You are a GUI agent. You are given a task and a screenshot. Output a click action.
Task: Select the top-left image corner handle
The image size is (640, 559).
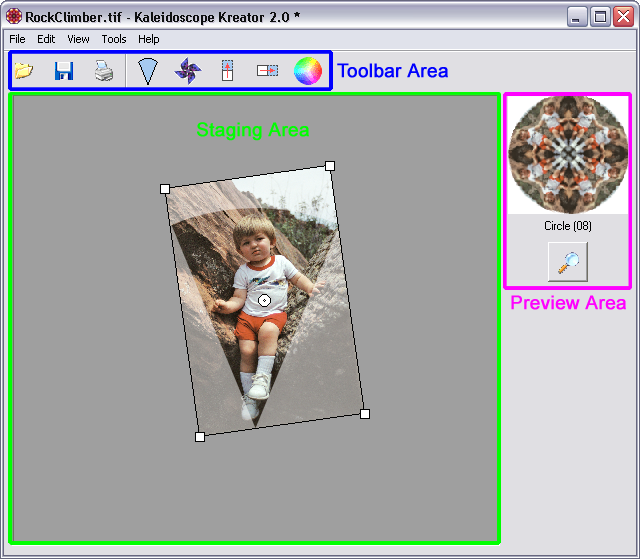click(x=165, y=189)
